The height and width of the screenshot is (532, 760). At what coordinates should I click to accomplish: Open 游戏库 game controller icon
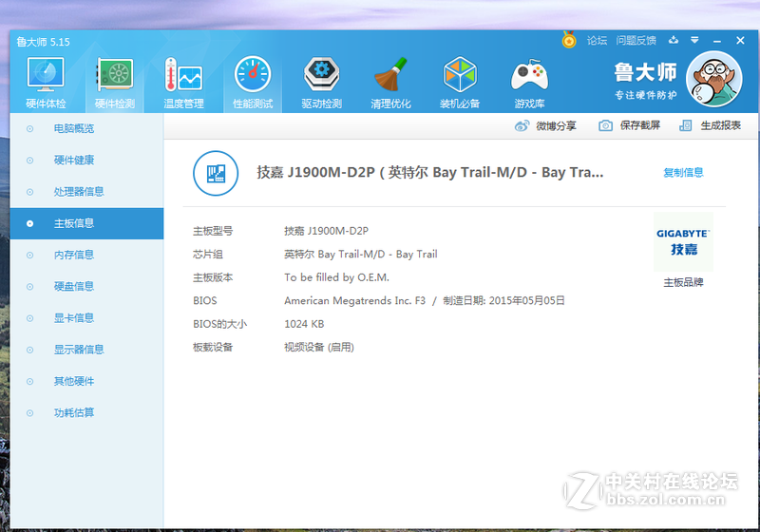pyautogui.click(x=529, y=75)
